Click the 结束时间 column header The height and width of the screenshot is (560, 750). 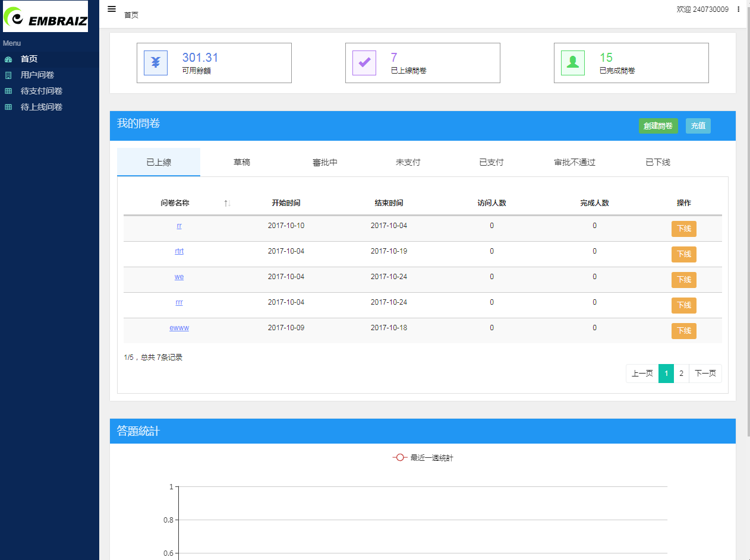coord(389,203)
